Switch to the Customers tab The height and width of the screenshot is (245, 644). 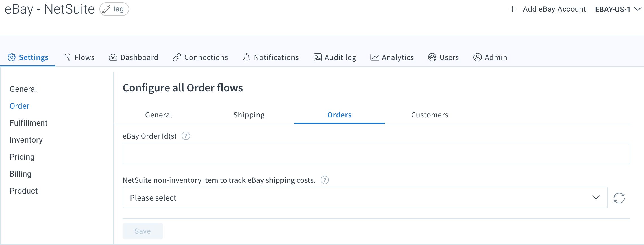tap(430, 115)
